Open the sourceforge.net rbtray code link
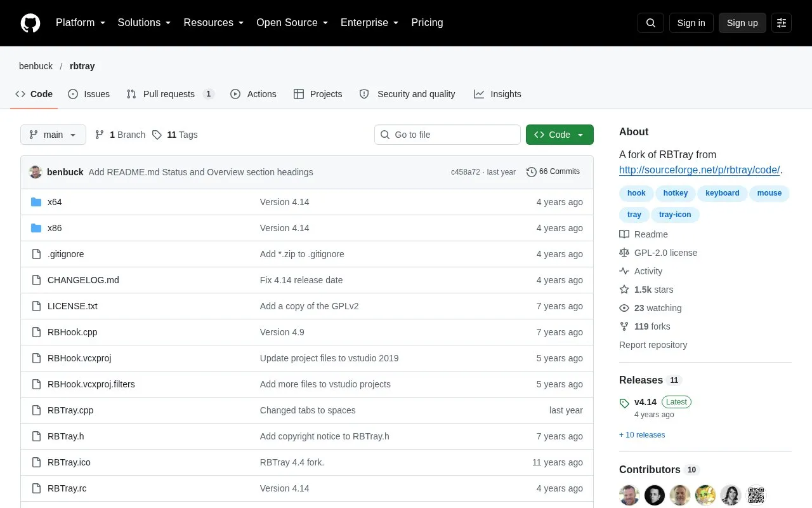The width and height of the screenshot is (812, 508). [x=700, y=170]
